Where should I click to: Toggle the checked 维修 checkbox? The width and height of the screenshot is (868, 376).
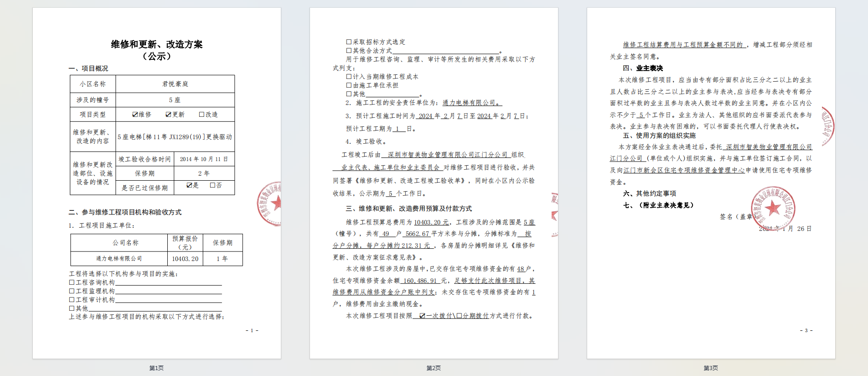135,115
